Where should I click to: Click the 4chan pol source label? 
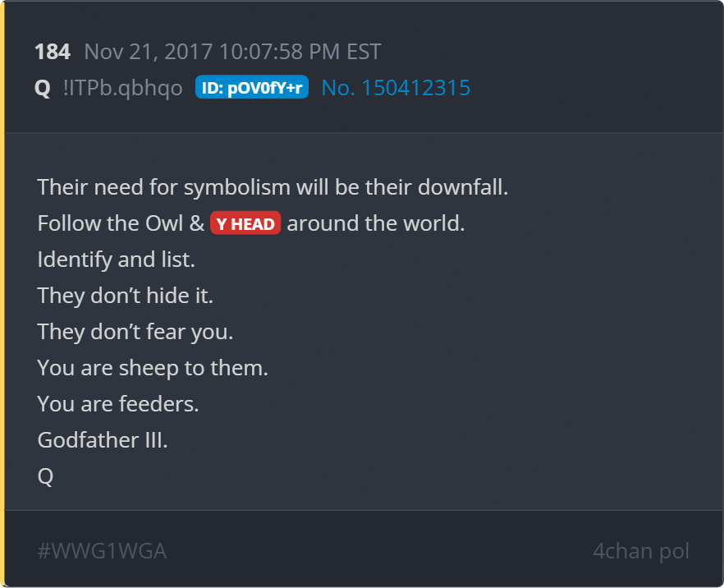[641, 551]
